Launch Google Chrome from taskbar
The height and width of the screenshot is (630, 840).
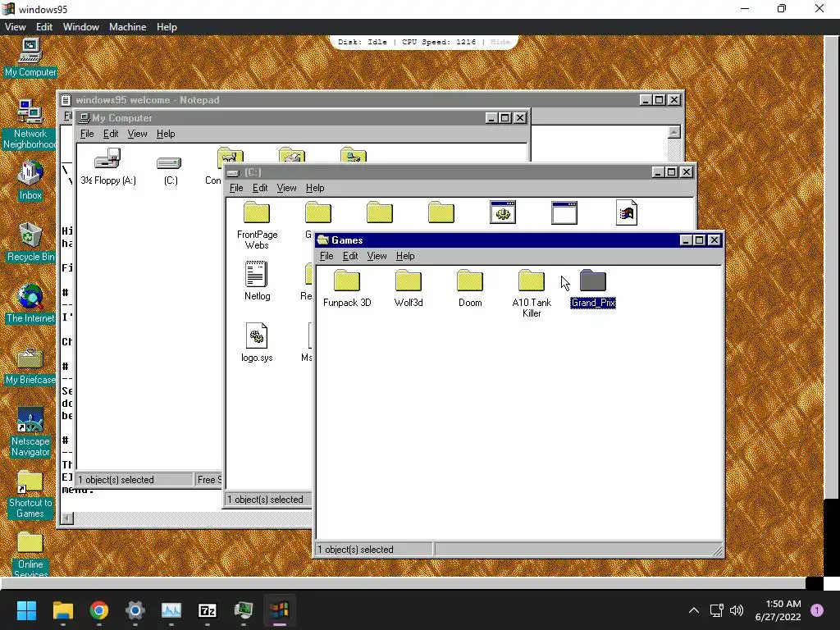pyautogui.click(x=98, y=610)
